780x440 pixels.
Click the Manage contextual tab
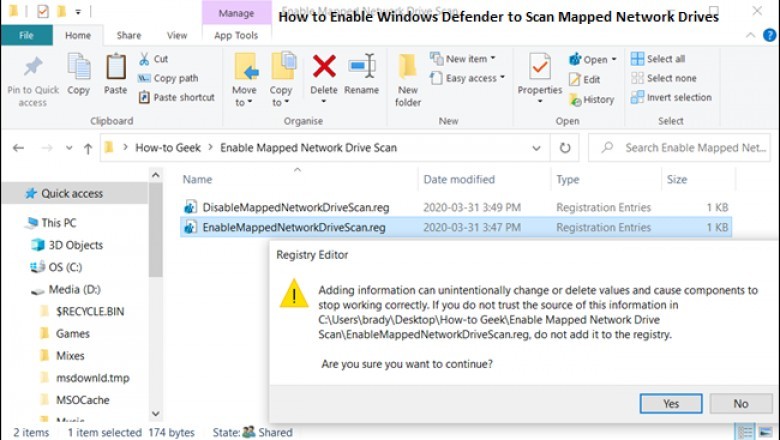point(236,13)
